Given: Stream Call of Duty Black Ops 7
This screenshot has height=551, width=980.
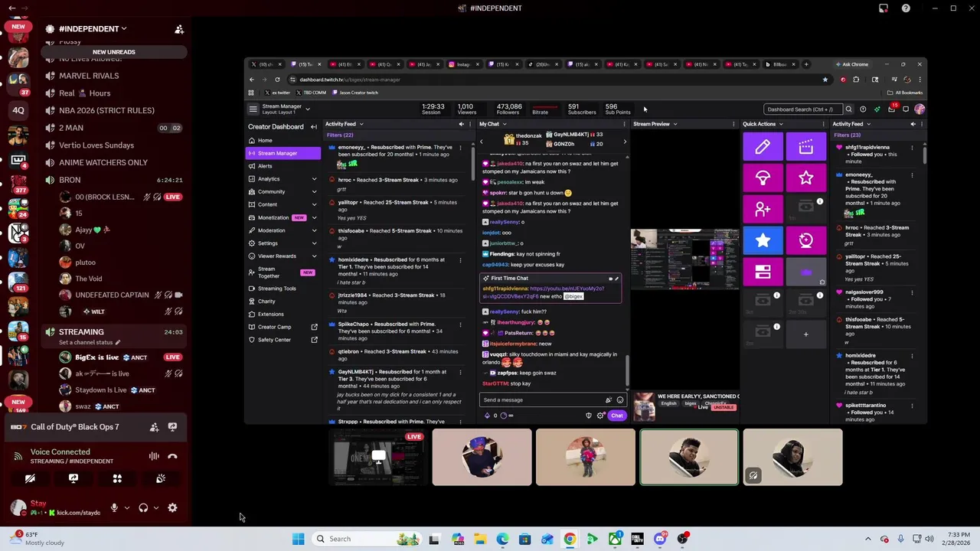Looking at the screenshot, I should click(x=172, y=427).
